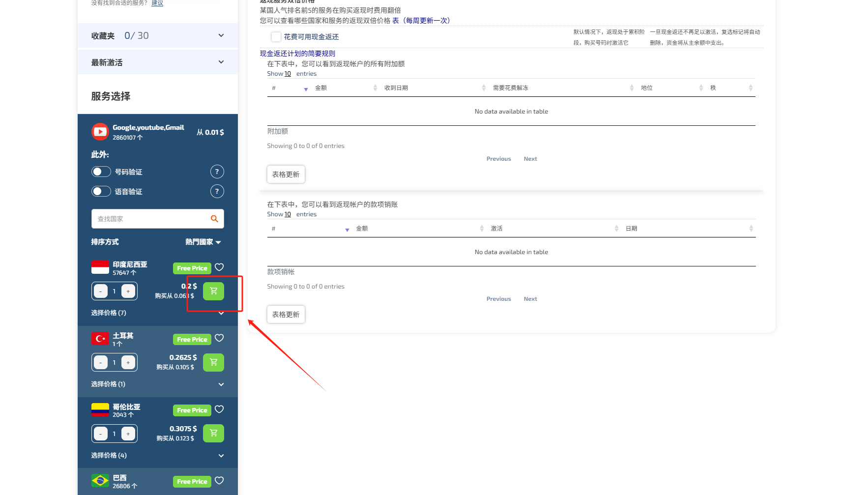Add Turkey number to cart
The image size is (868, 495).
tap(213, 362)
